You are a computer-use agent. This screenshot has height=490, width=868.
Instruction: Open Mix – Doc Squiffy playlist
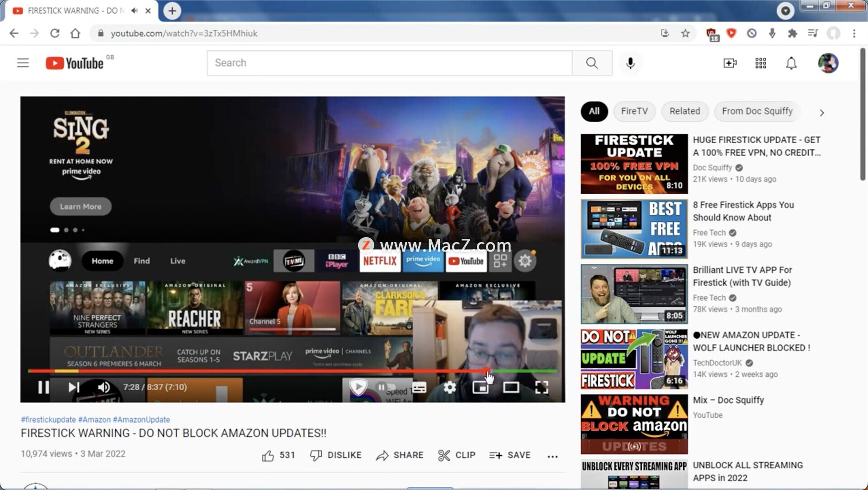click(x=728, y=400)
